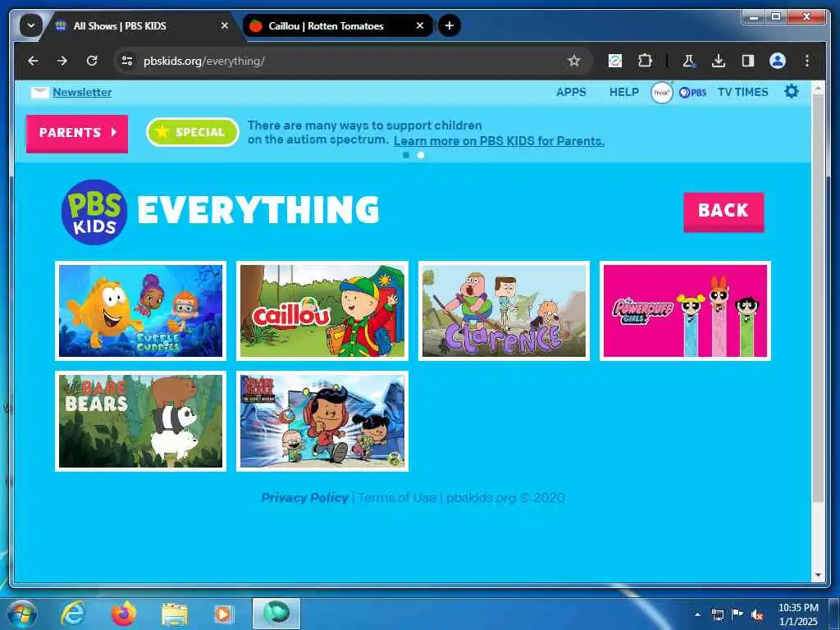Open the Chrome three-dot menu
The image size is (840, 630).
click(x=807, y=61)
